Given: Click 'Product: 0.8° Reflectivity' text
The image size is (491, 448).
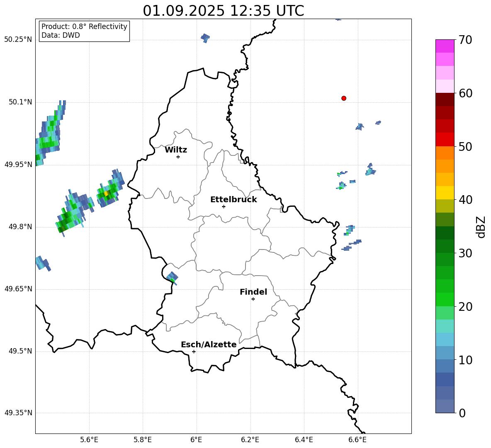Looking at the screenshot, I should 84,27.
